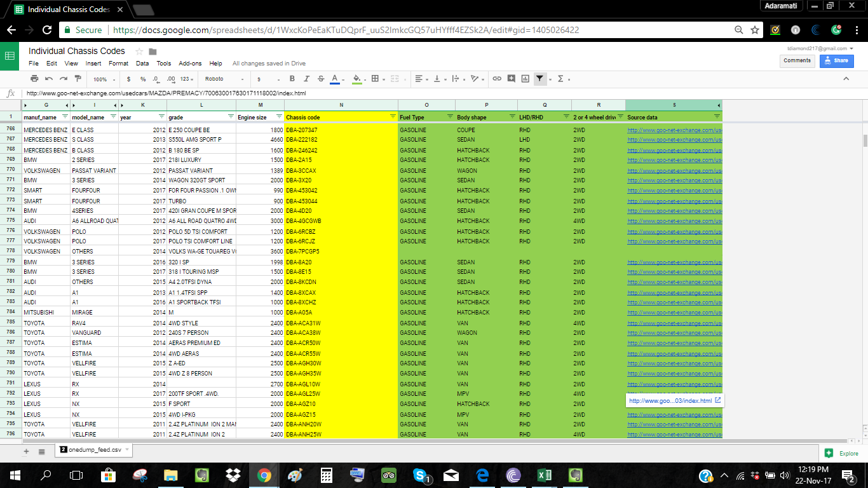
Task: Move document with the folder icon
Action: click(x=153, y=51)
